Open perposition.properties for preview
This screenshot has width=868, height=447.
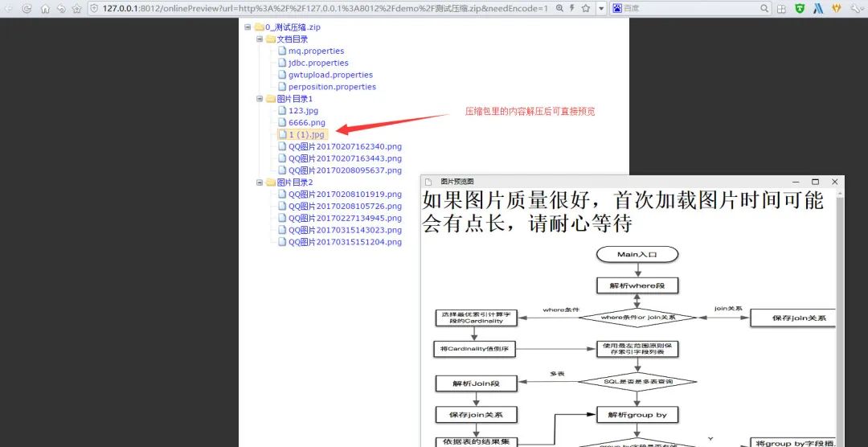[x=332, y=87]
